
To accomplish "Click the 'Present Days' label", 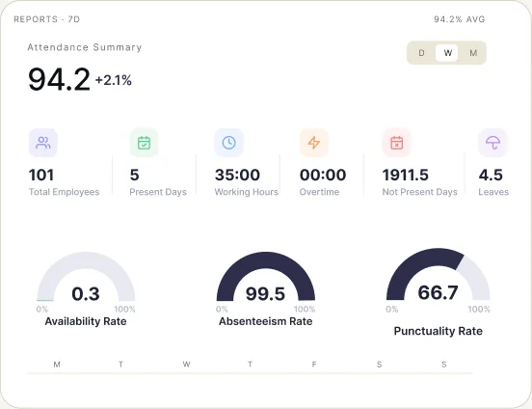I will click(x=158, y=192).
